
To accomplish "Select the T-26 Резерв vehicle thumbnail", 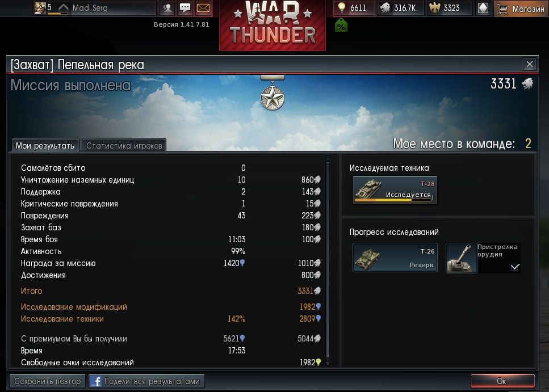I will point(395,258).
